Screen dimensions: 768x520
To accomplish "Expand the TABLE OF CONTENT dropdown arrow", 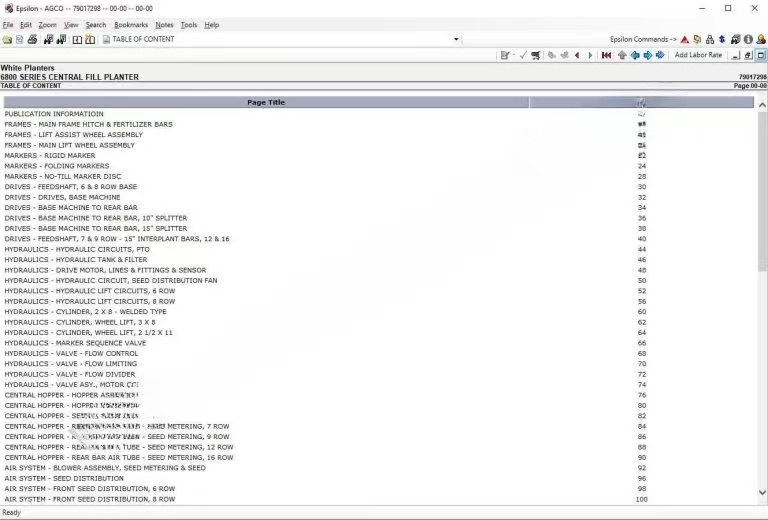I will click(456, 39).
